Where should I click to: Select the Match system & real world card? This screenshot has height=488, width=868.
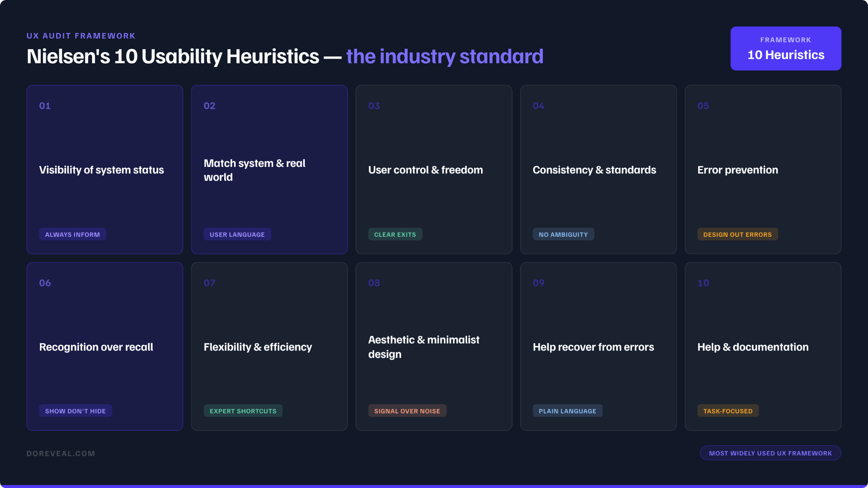[x=269, y=169]
